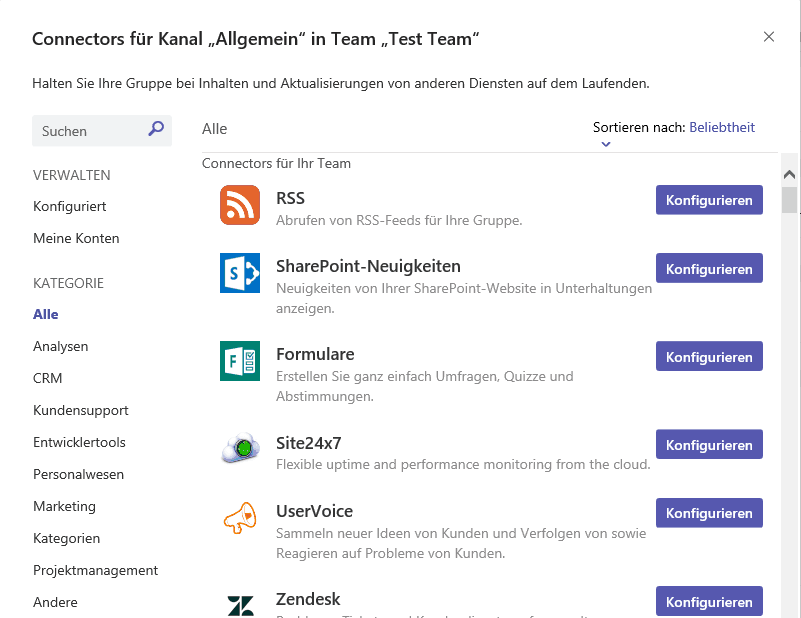The image size is (801, 618).
Task: Click the Zendesk logo icon
Action: point(240,604)
